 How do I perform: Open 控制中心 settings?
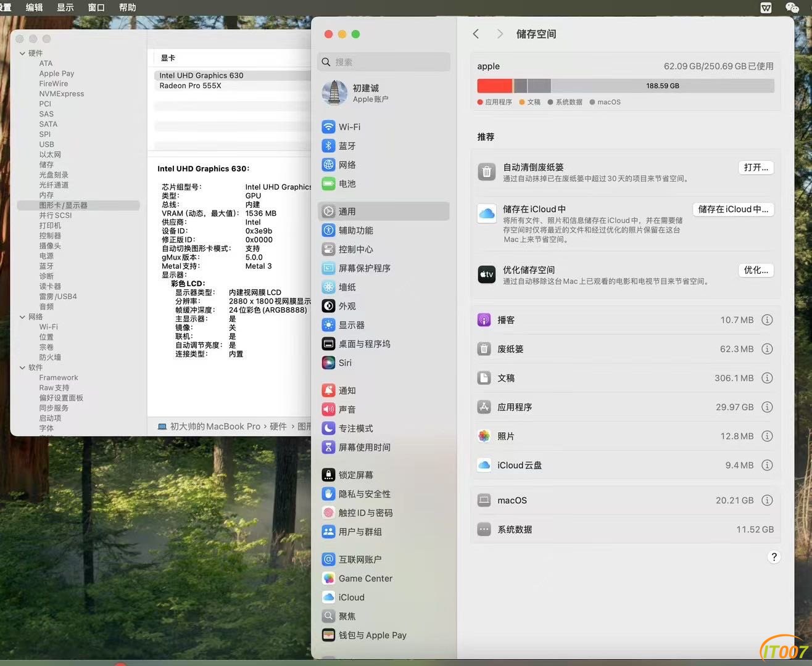tap(384, 250)
